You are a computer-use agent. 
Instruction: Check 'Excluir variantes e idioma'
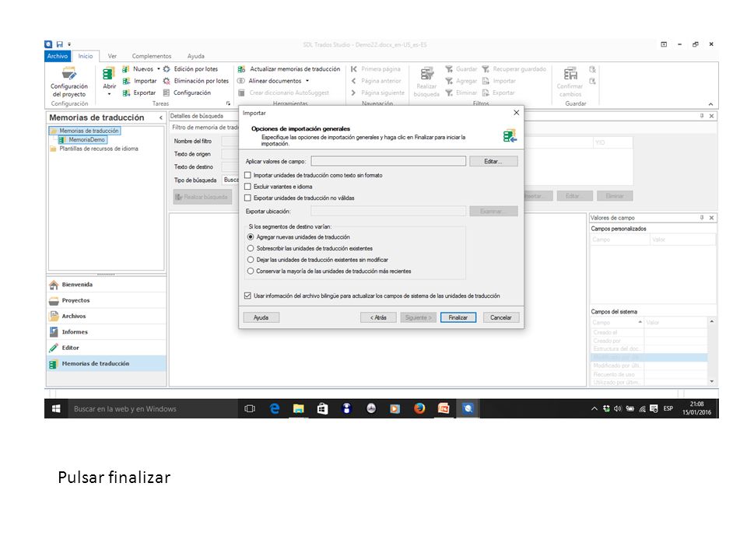pyautogui.click(x=247, y=187)
